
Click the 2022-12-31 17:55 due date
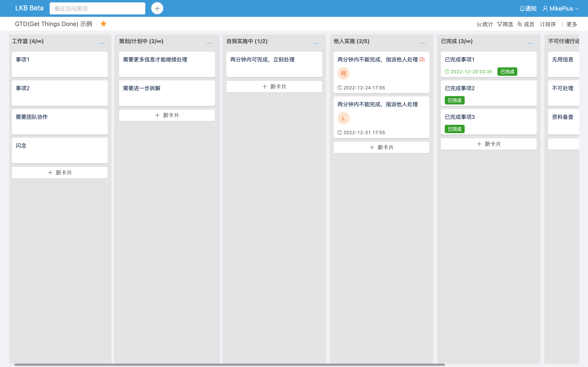click(x=361, y=133)
